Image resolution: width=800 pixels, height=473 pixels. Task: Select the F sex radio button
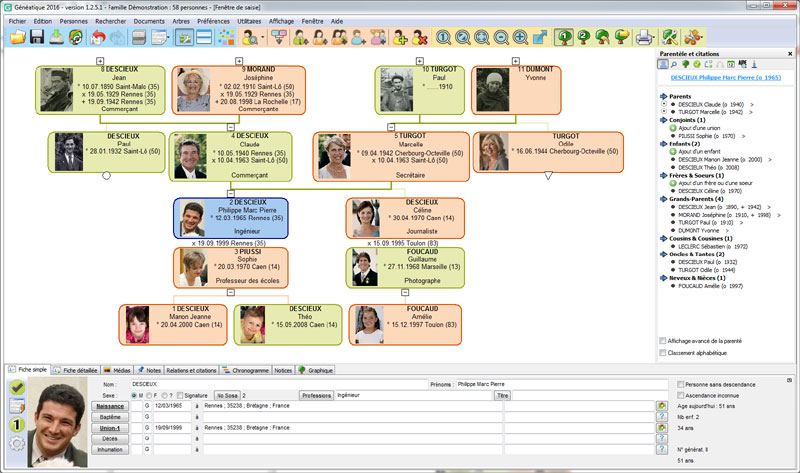pyautogui.click(x=149, y=395)
